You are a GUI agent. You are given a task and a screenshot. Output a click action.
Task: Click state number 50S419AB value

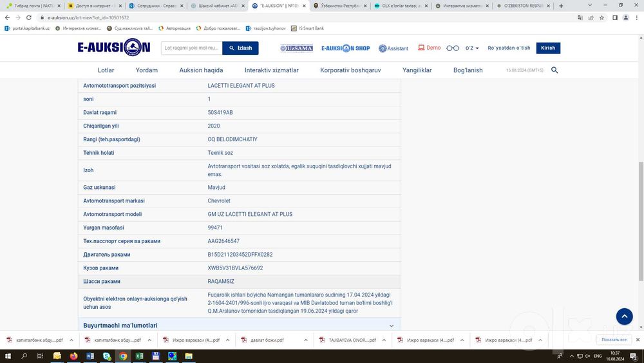pyautogui.click(x=220, y=113)
